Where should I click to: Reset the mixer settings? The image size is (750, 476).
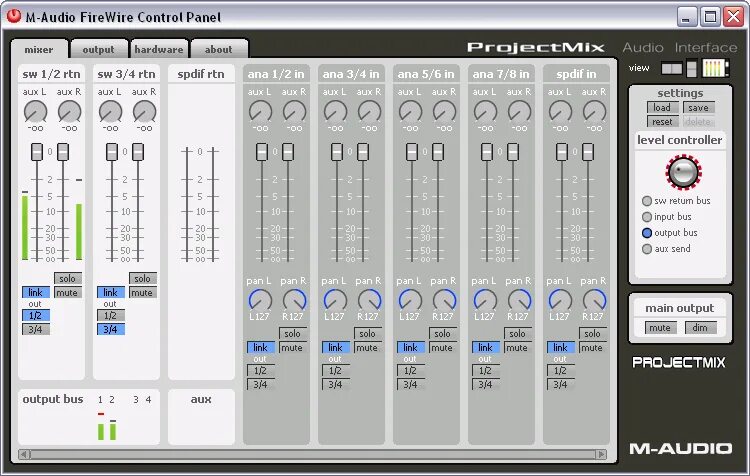662,122
